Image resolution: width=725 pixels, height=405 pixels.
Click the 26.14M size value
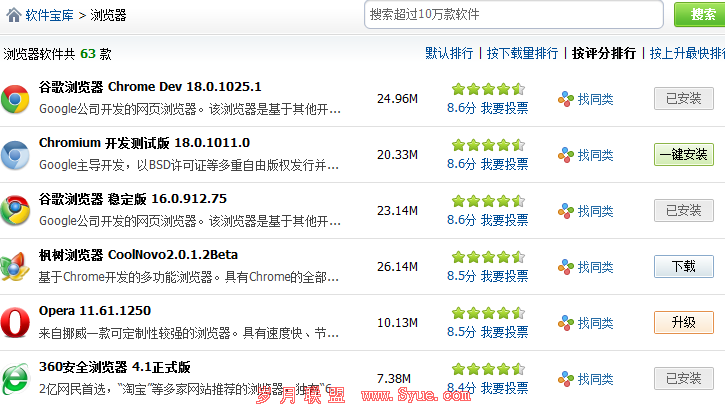tap(397, 267)
